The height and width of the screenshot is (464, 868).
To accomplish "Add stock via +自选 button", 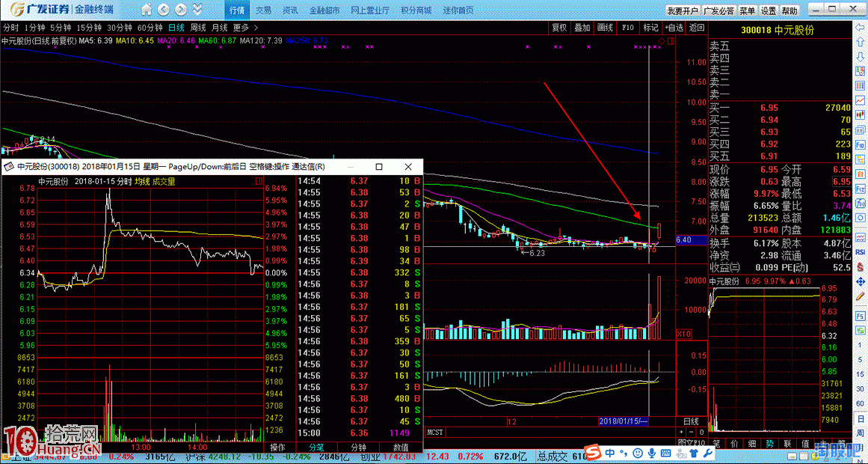I will pos(673,28).
